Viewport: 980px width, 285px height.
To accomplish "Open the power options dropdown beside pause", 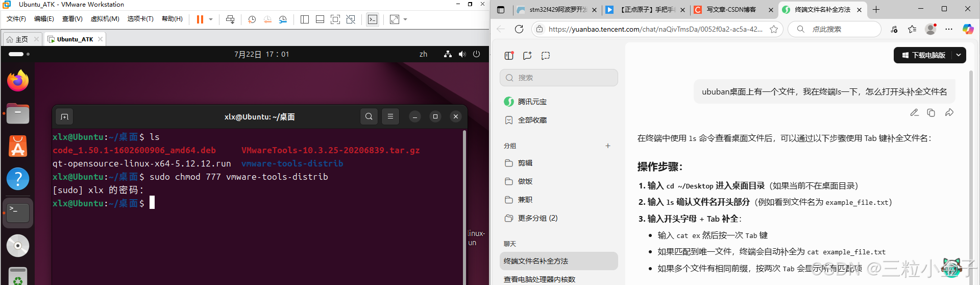I will [x=210, y=19].
